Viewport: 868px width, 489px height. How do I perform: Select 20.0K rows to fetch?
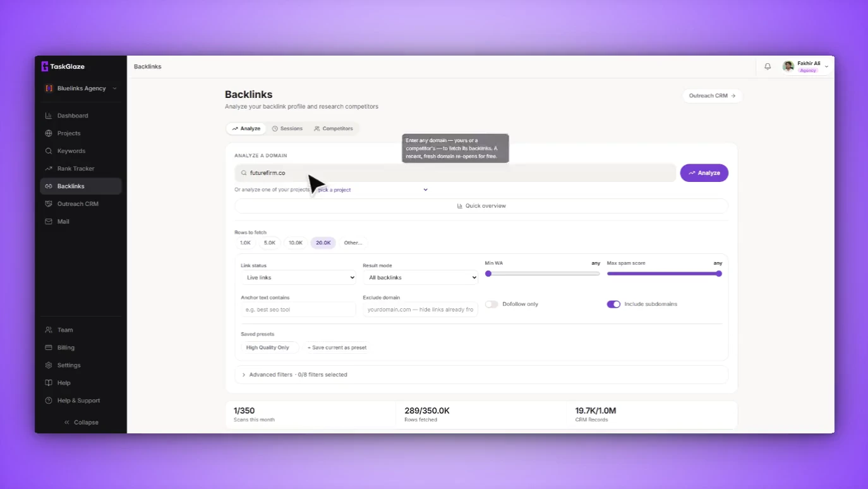pos(323,243)
